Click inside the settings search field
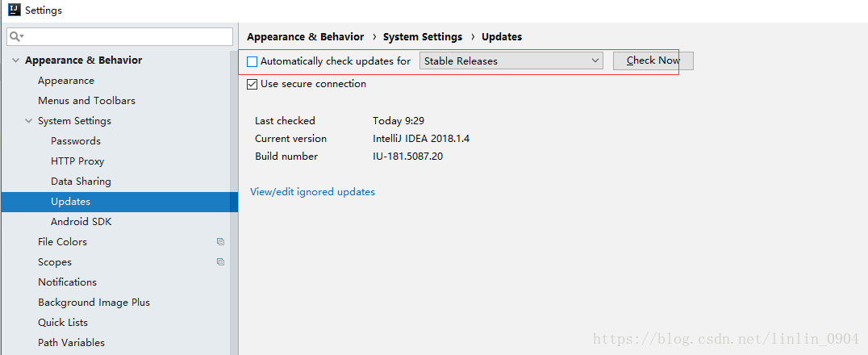This screenshot has width=868, height=355. [x=119, y=36]
